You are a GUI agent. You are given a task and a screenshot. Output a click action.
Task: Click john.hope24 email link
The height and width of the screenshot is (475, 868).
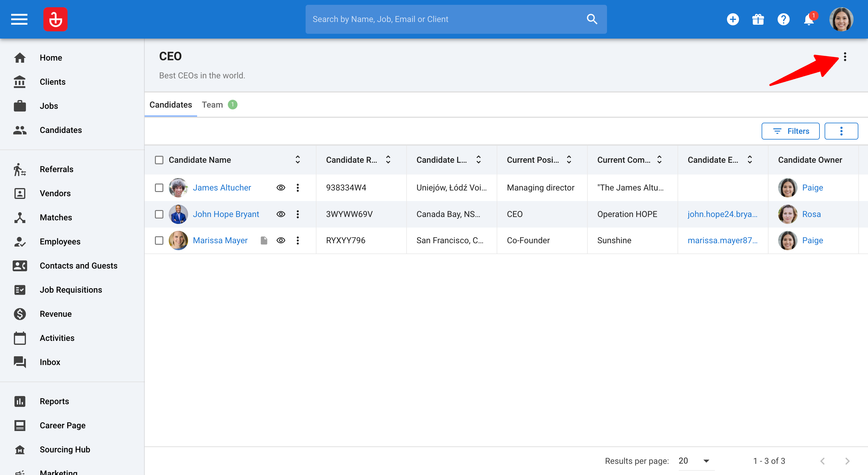[722, 214]
